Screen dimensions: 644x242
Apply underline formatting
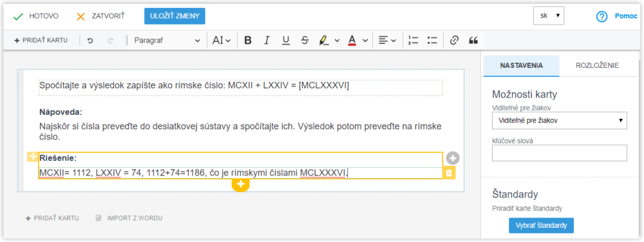point(286,40)
